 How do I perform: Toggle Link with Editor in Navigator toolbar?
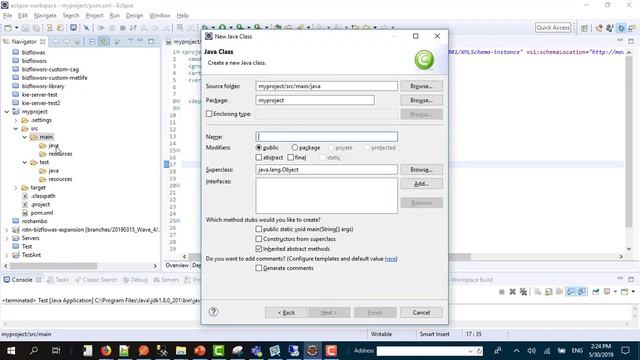103,42
